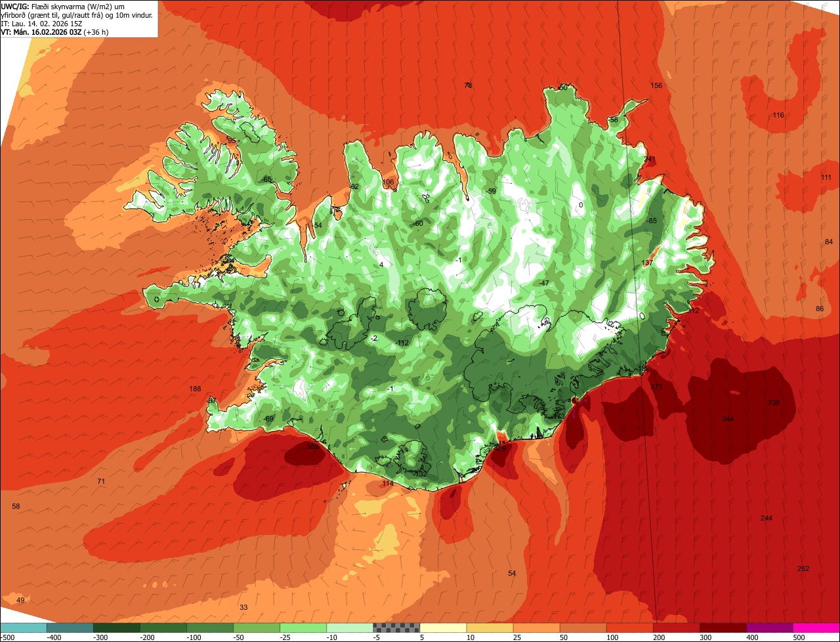The width and height of the screenshot is (840, 642).
Task: Click the '338' value on the map
Action: coord(774,402)
